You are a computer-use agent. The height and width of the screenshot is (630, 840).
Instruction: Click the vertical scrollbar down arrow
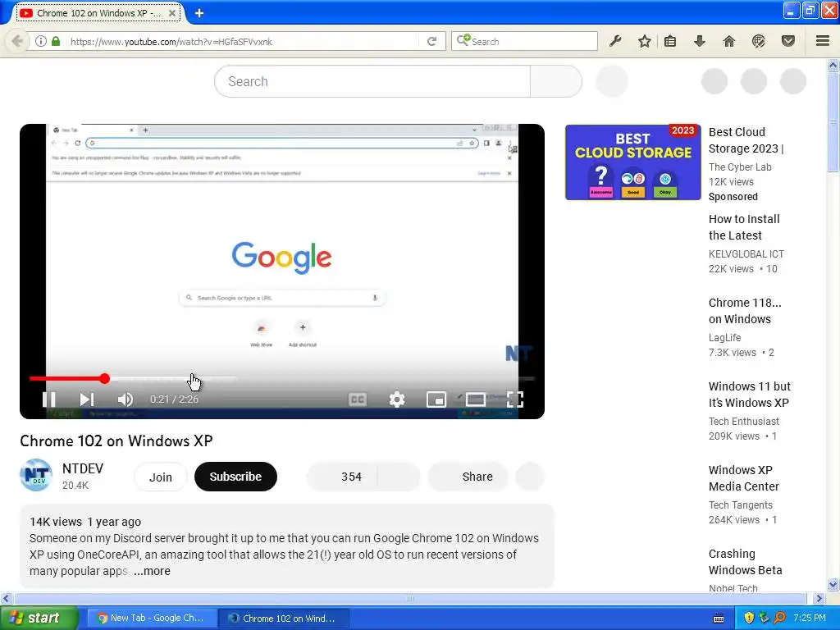pos(833,584)
